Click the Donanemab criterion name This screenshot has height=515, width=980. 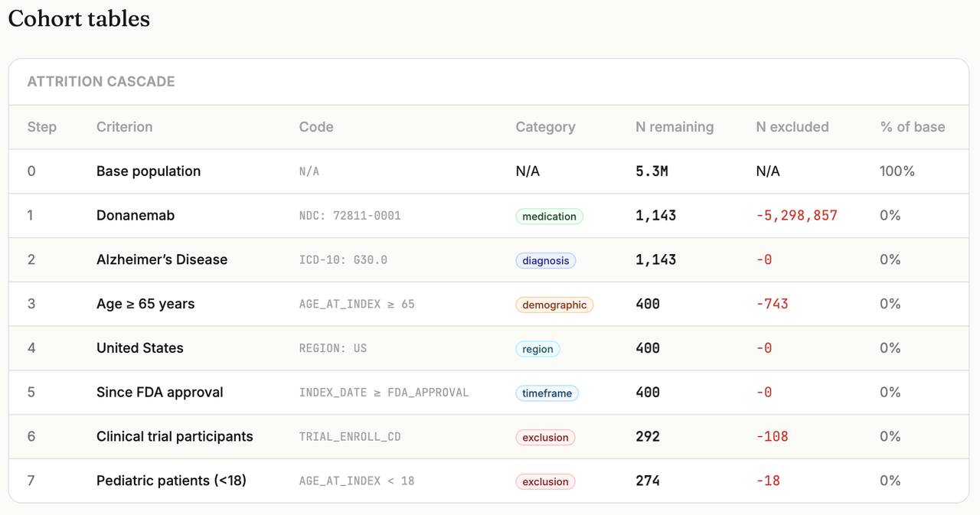coord(136,216)
